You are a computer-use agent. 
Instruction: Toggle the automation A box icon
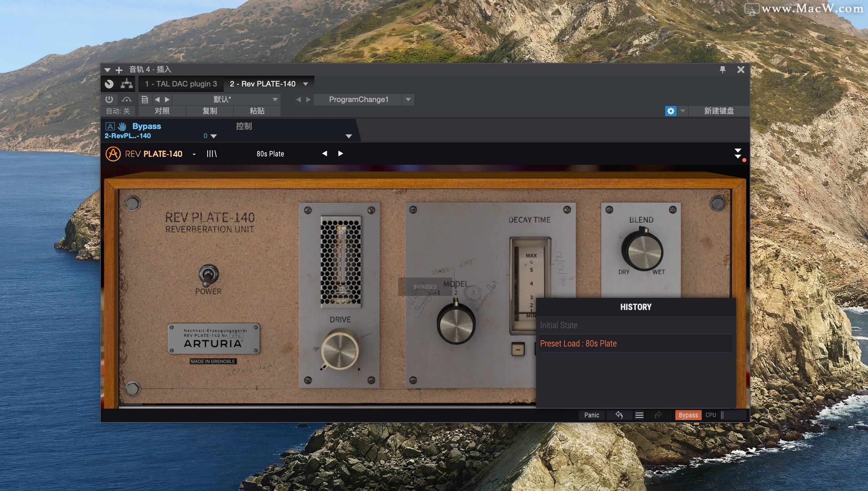click(x=110, y=126)
